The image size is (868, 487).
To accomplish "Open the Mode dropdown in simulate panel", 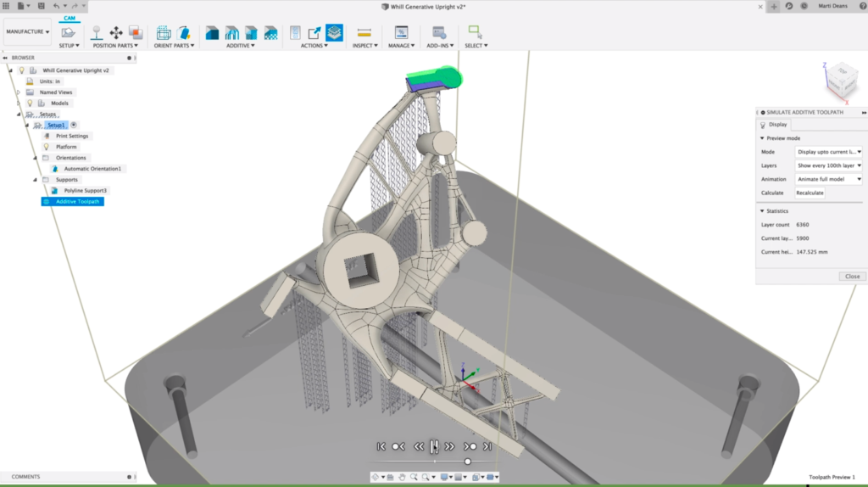I will (828, 152).
